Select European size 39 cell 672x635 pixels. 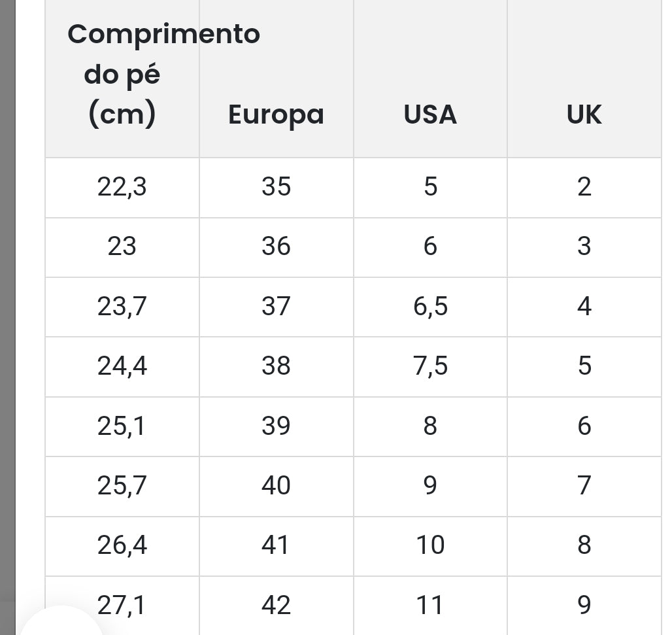pos(276,426)
